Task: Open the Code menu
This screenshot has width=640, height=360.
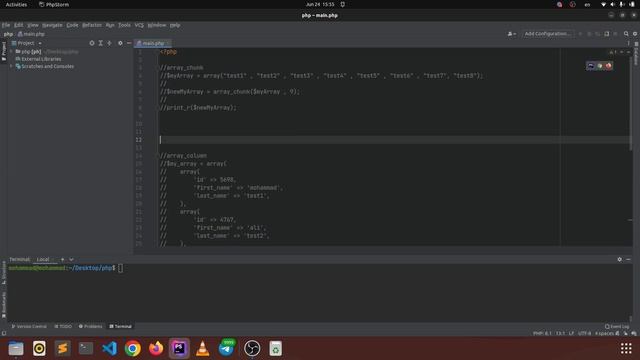Action: (72, 25)
